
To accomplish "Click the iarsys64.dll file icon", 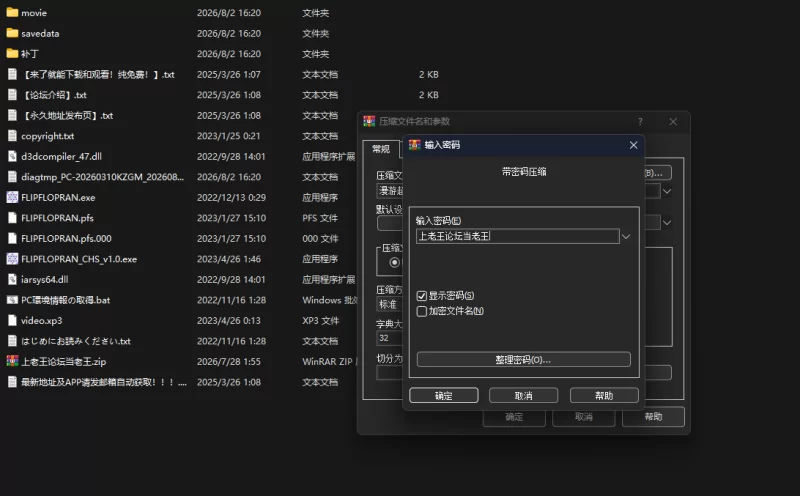I will click(12, 279).
